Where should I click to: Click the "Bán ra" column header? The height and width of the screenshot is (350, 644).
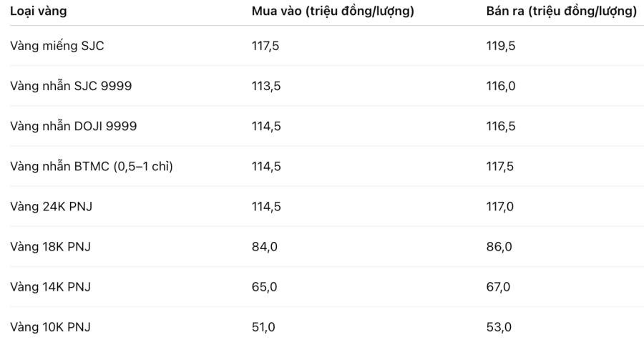(x=561, y=11)
